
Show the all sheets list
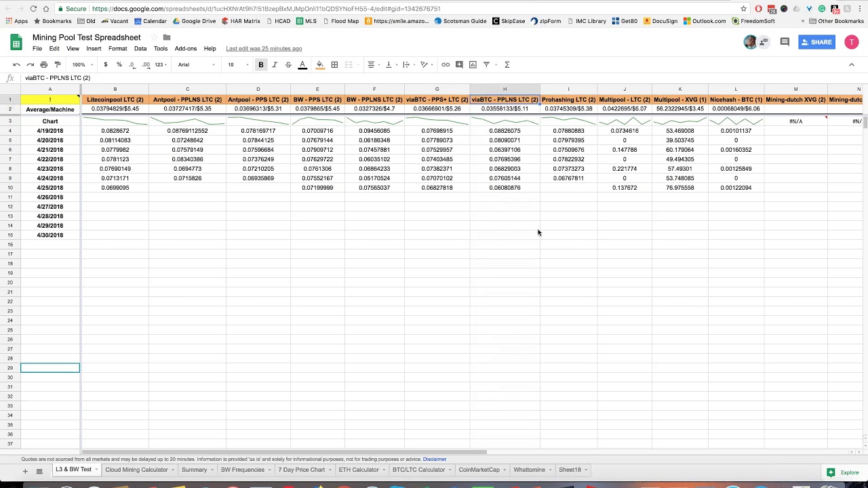[39, 471]
